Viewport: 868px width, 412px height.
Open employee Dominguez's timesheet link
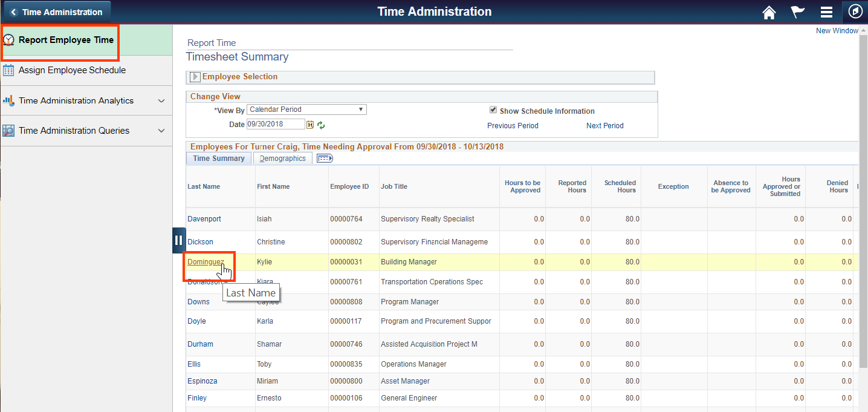(206, 261)
